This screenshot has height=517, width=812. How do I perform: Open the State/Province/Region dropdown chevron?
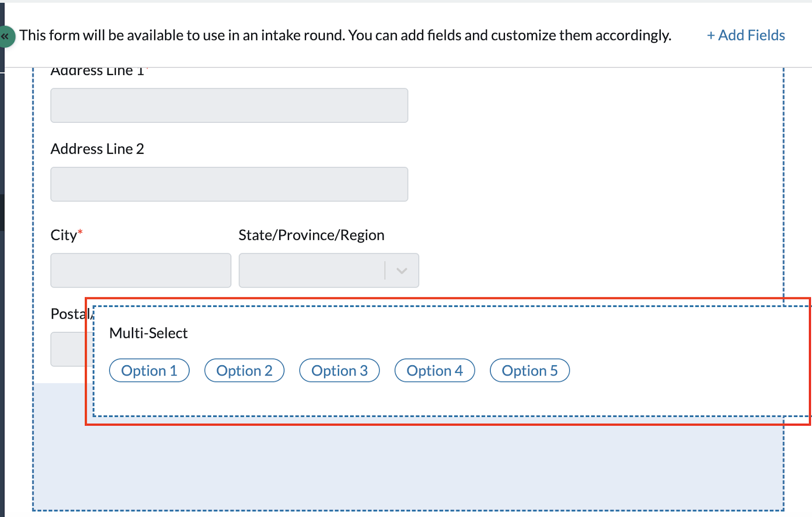[401, 270]
